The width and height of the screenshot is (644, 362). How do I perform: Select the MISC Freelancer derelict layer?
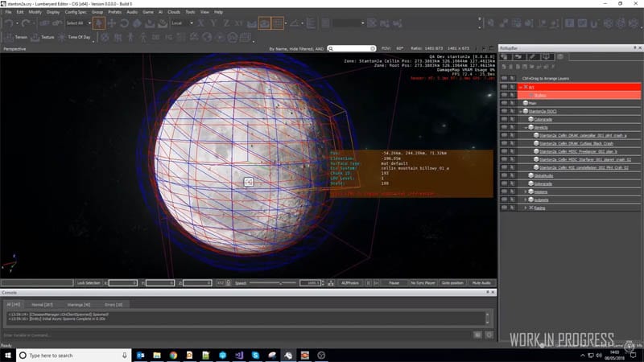click(x=579, y=151)
